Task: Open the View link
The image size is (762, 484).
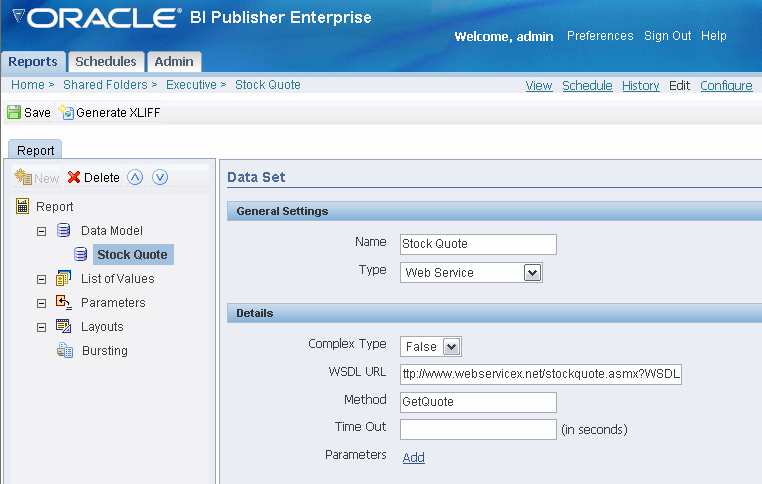Action: [539, 86]
